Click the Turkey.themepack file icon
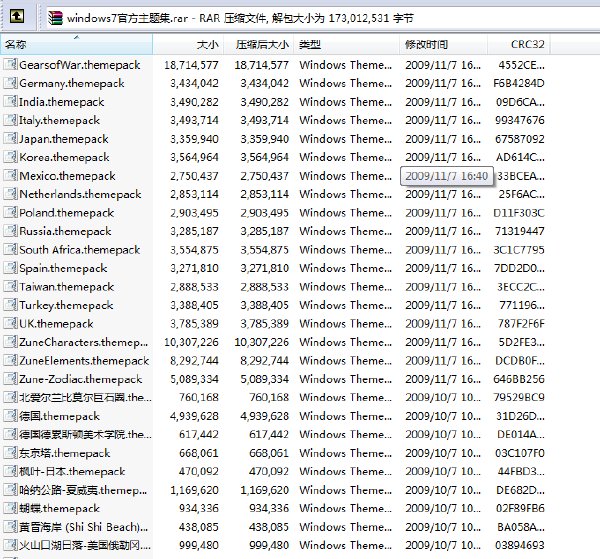Viewport: 600px width, 559px height. click(10, 305)
